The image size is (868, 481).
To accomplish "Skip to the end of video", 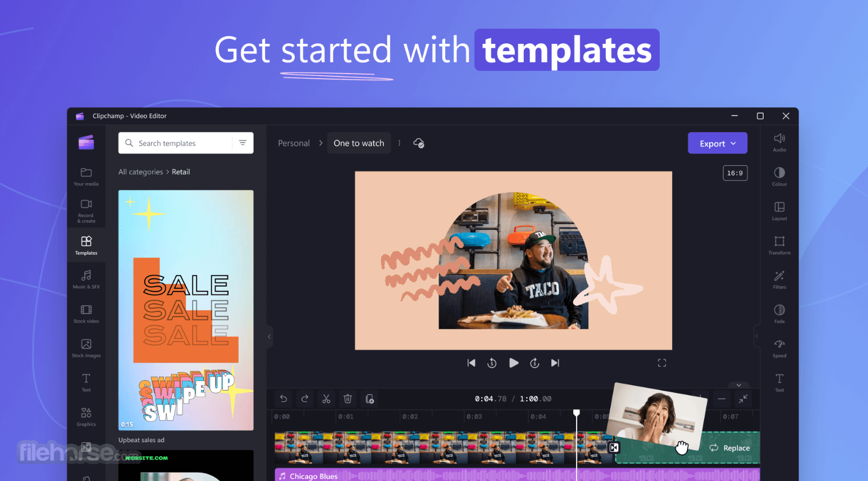I will pos(555,363).
